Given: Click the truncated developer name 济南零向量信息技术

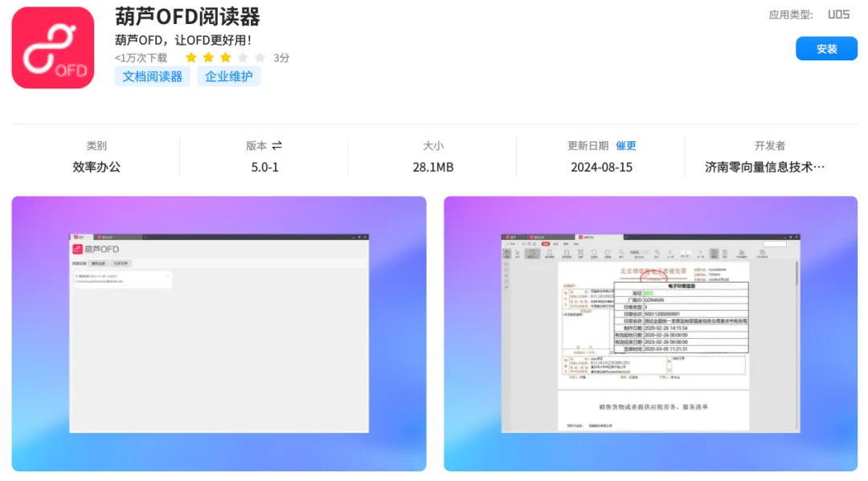Looking at the screenshot, I should tap(764, 167).
